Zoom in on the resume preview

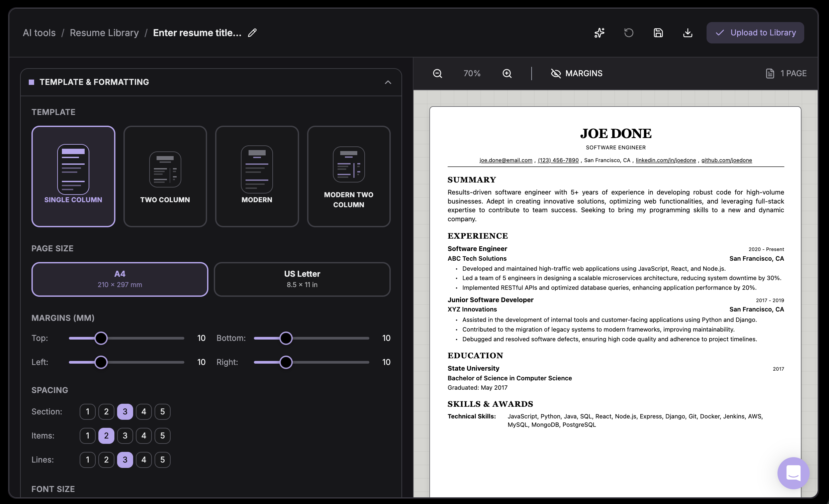[507, 73]
